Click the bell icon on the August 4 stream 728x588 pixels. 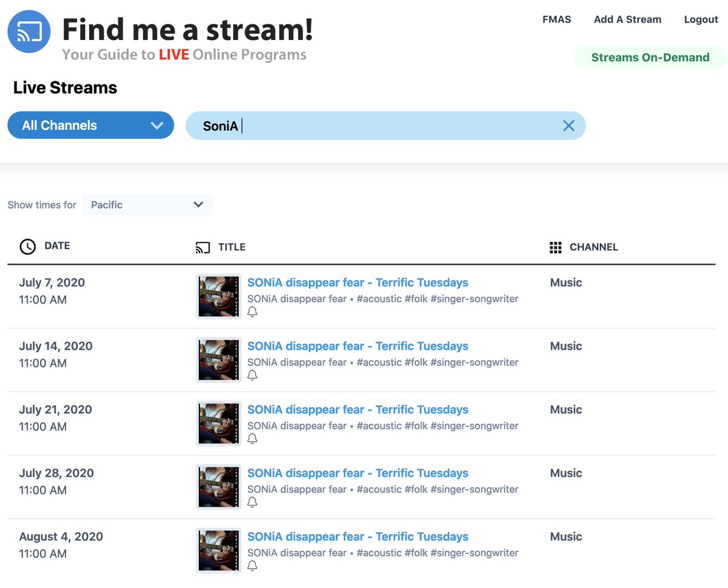[x=252, y=566]
